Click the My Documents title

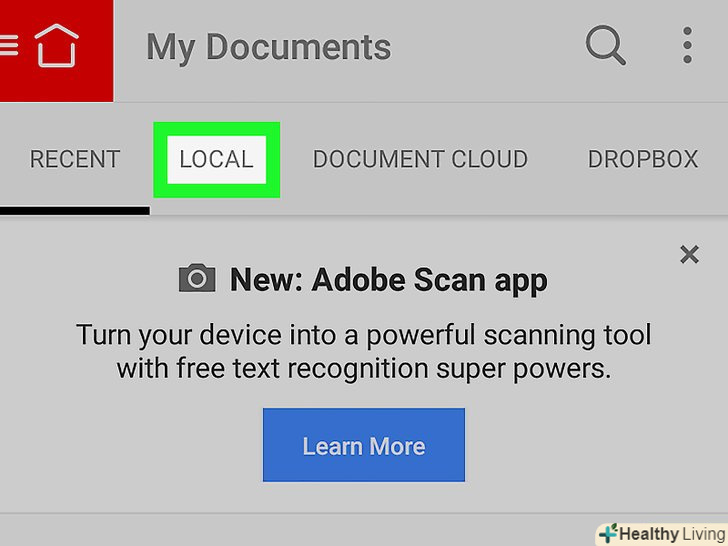click(x=268, y=47)
